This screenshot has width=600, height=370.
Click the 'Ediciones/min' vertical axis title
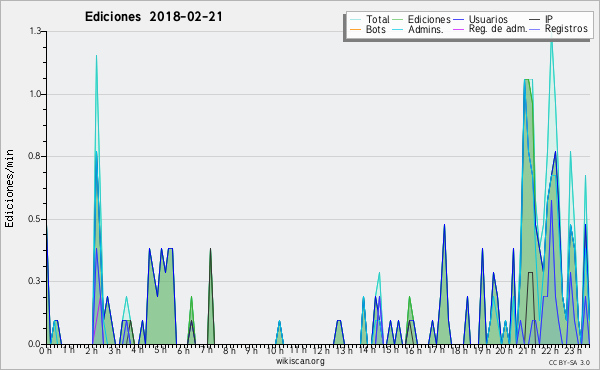9,188
